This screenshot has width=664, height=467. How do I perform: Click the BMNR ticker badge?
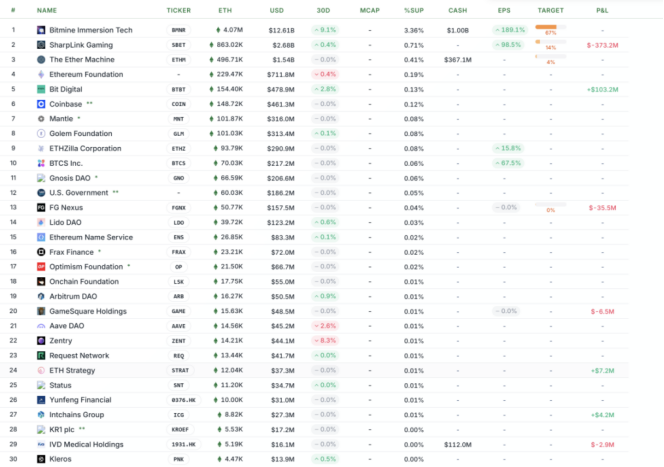click(x=178, y=30)
